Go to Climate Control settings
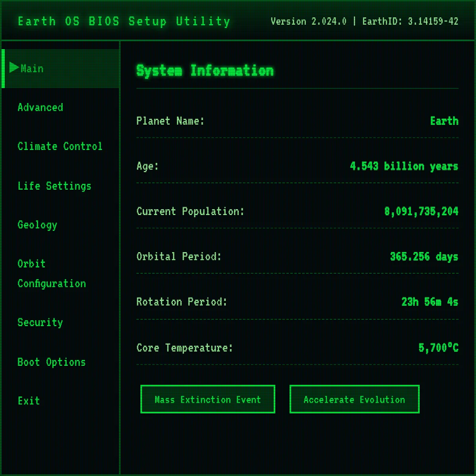 [x=61, y=146]
